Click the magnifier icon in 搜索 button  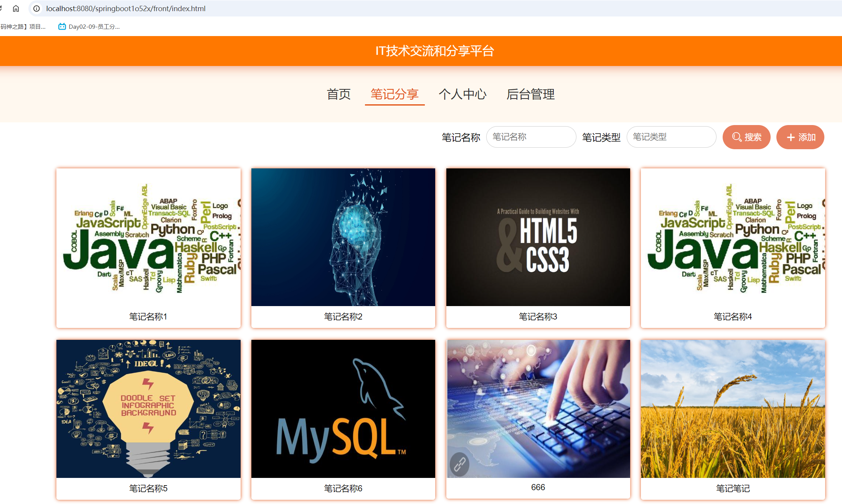(736, 137)
